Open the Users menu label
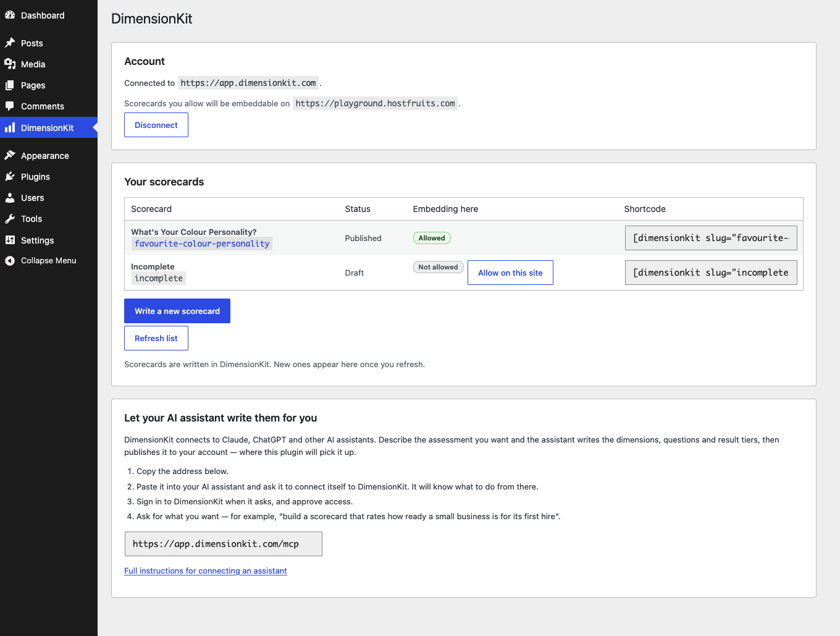This screenshot has width=840, height=636. pyautogui.click(x=33, y=198)
